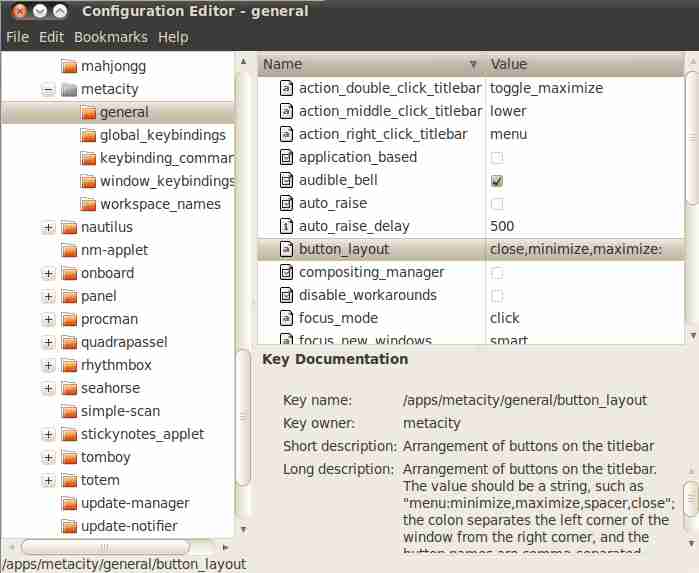Click the value menu for action_right_click_titlebar
The height and width of the screenshot is (573, 699).
point(508,134)
